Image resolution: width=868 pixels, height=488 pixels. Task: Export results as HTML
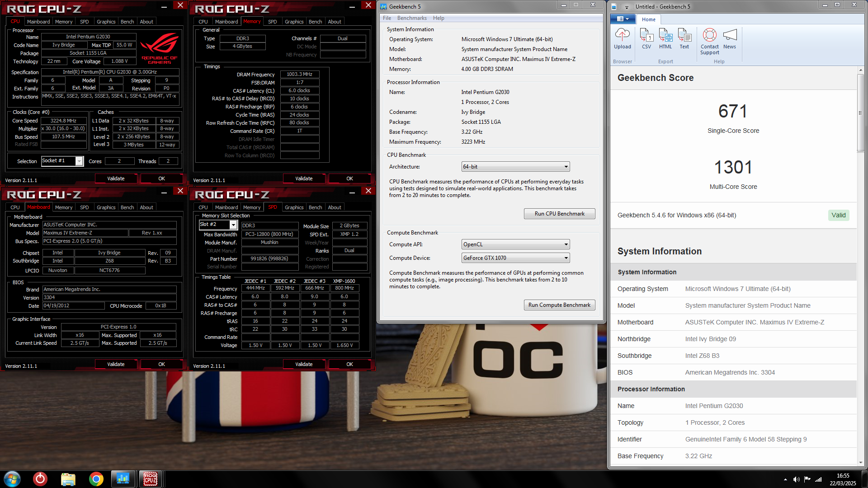[665, 39]
